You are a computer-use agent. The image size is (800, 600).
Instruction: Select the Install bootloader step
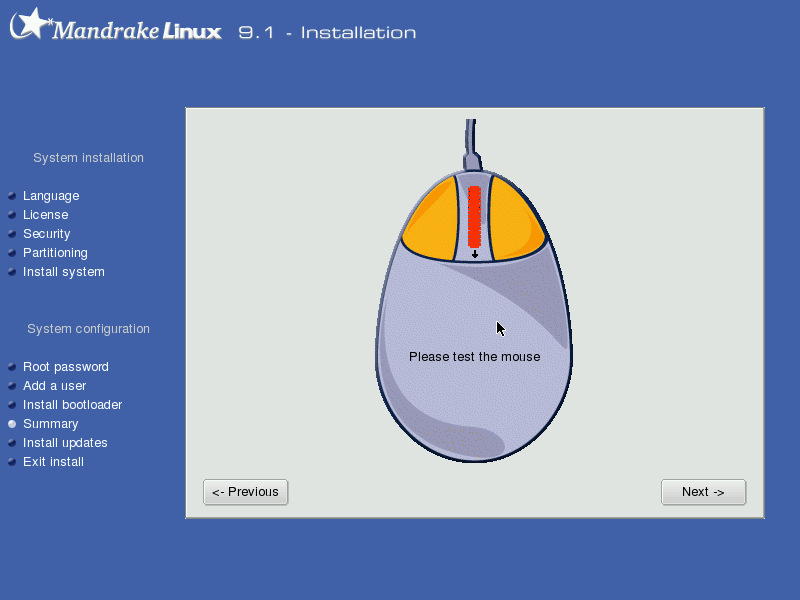(72, 405)
